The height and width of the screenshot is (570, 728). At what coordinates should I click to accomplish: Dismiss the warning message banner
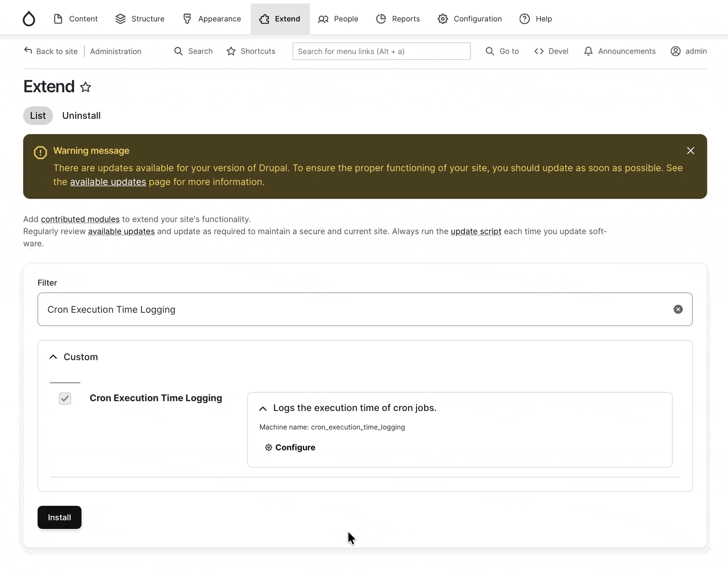[x=691, y=151]
